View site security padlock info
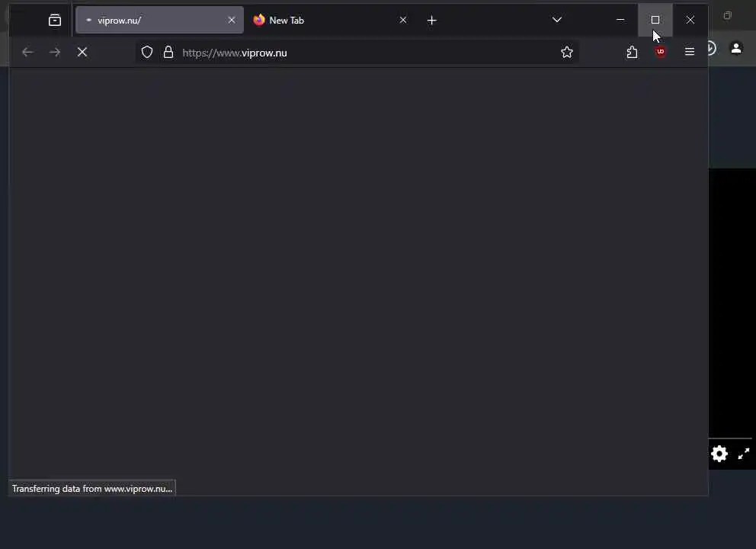This screenshot has width=756, height=549. (x=168, y=52)
